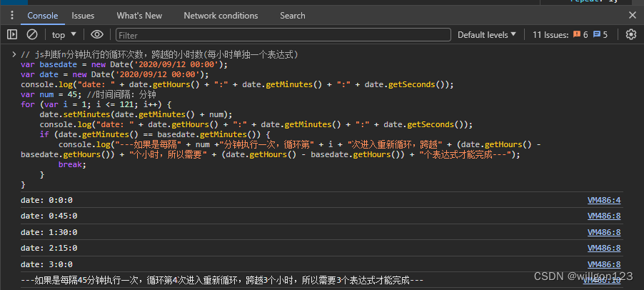Switch to the Issues tab
This screenshot has width=644, height=290.
click(x=83, y=16)
